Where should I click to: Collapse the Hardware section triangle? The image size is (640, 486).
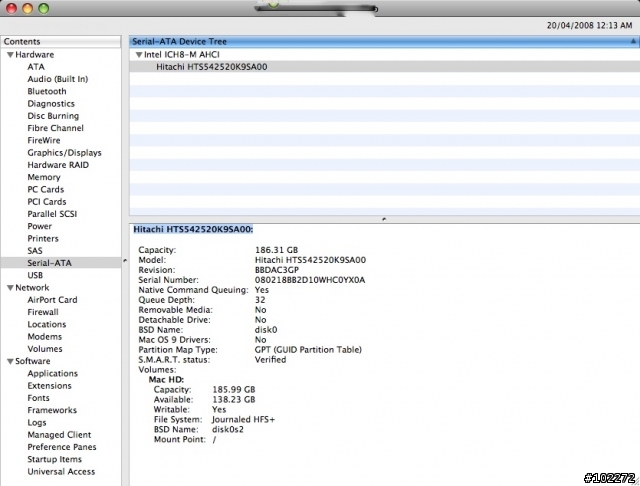[x=10, y=55]
